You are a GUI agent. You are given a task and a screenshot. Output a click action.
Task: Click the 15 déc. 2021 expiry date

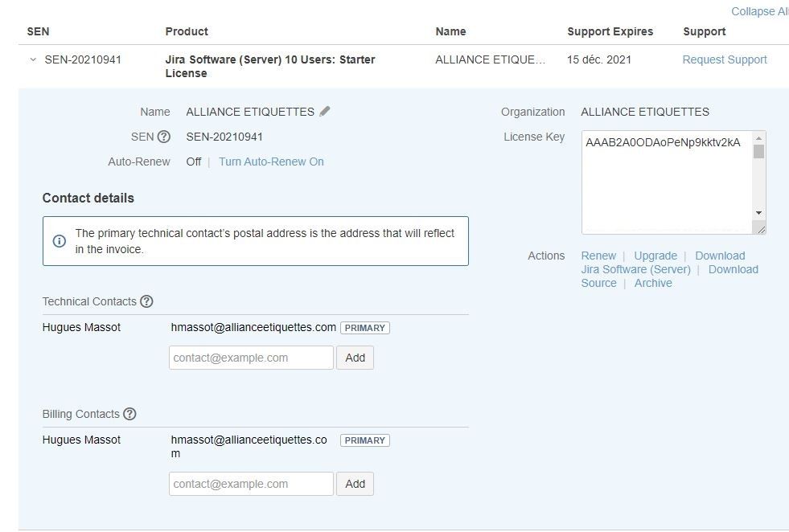[x=599, y=59]
